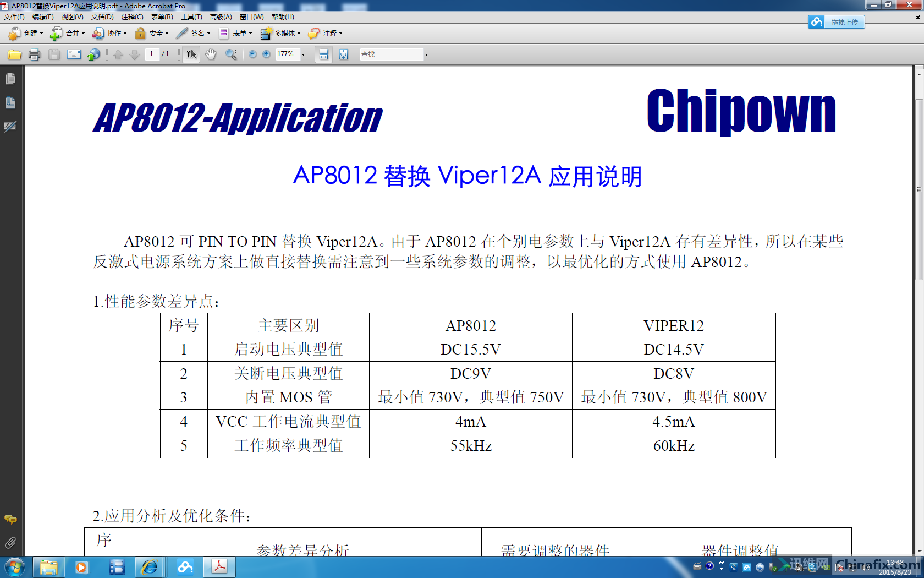The width and height of the screenshot is (924, 578).
Task: Open the 合并 (Combine) dropdown
Action: point(67,34)
